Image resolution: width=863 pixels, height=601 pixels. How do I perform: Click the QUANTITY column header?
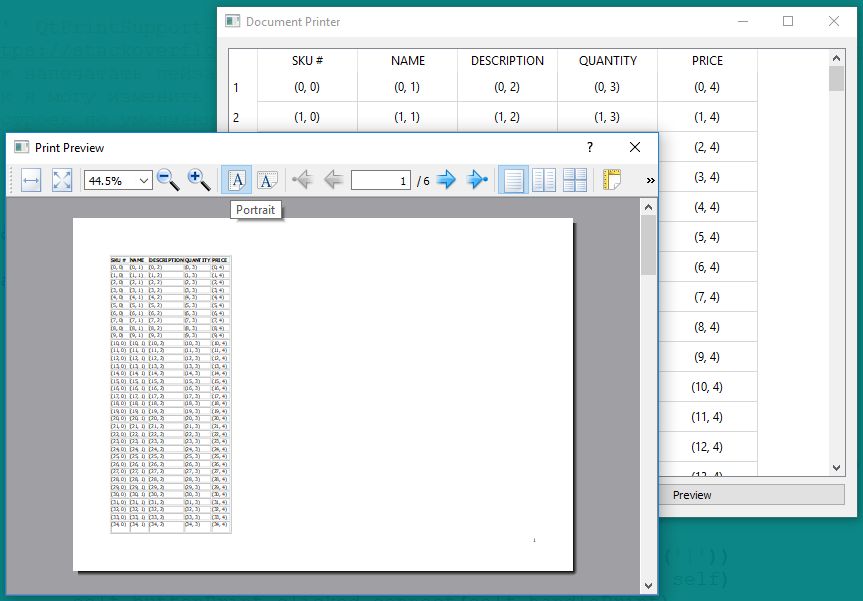[x=608, y=61]
